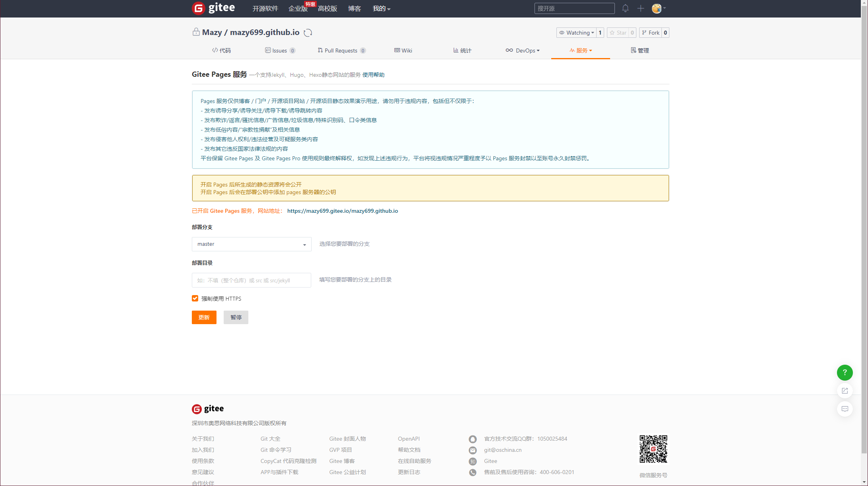The width and height of the screenshot is (868, 486).
Task: Expand the Watching dropdown
Action: point(577,33)
